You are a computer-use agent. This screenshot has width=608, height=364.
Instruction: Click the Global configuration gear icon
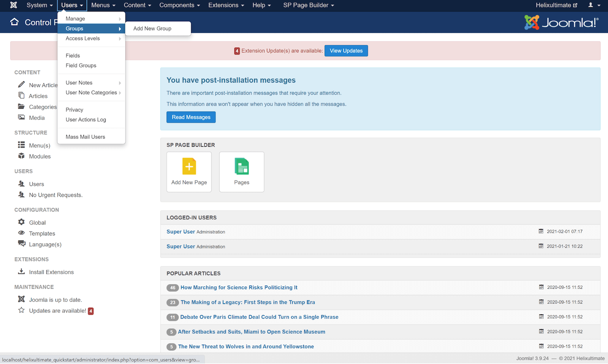22,222
